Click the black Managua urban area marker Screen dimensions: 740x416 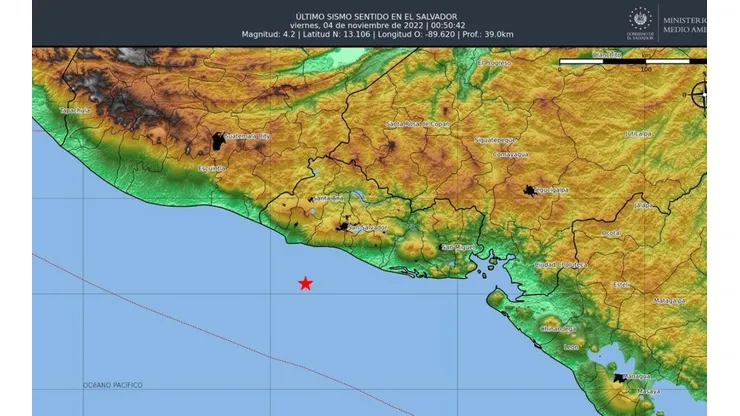(x=620, y=378)
